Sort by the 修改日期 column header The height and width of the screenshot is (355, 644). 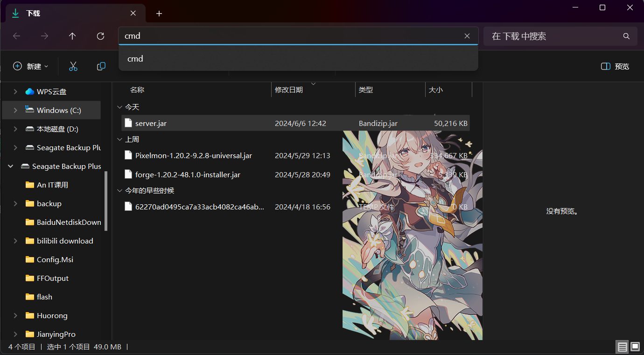click(289, 90)
